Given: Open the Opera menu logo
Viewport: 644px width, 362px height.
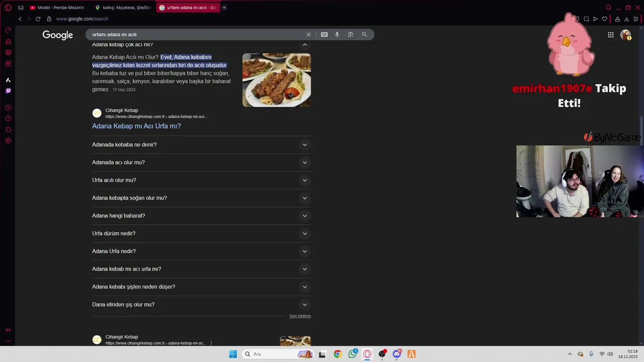Looking at the screenshot, I should coord(8,8).
